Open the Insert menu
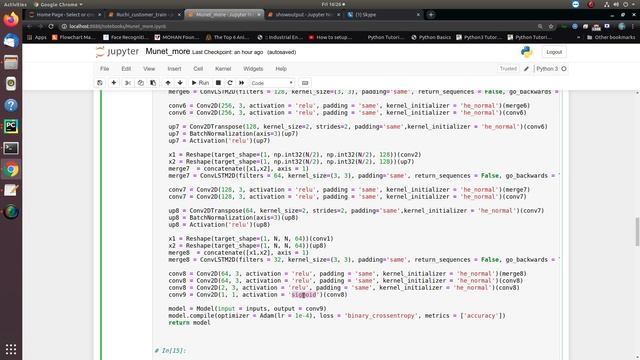 pyautogui.click(x=174, y=69)
